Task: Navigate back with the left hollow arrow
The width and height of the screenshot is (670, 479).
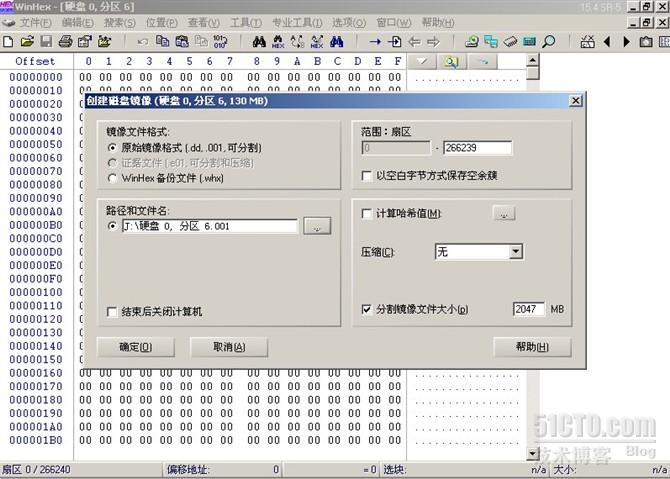Action: (x=414, y=41)
